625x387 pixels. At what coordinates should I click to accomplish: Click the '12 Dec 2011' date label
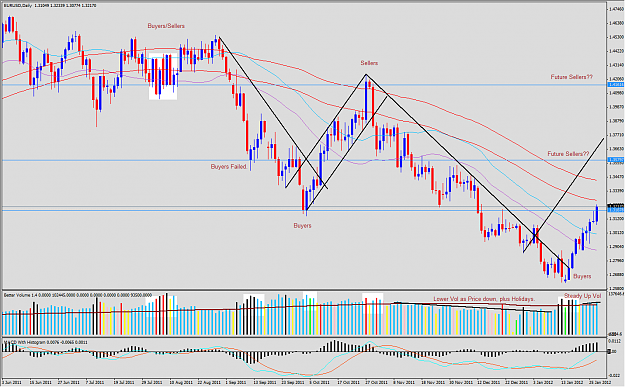click(488, 383)
